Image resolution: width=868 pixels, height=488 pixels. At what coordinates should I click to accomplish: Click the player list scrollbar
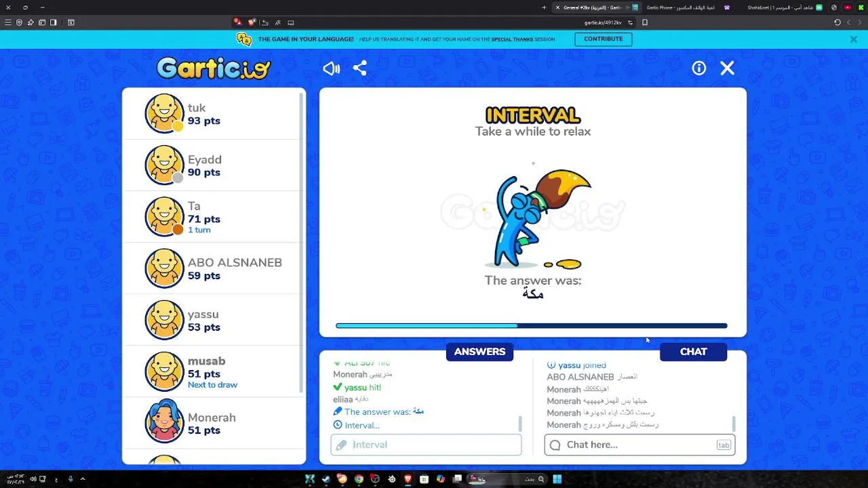(x=302, y=243)
